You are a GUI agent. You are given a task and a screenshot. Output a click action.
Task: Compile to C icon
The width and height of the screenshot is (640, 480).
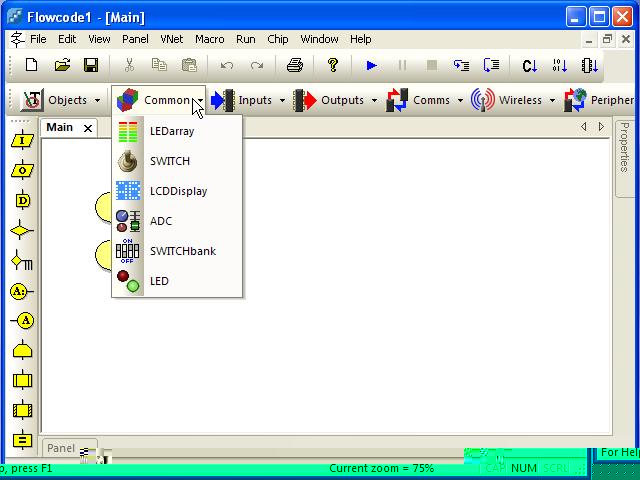tap(529, 65)
